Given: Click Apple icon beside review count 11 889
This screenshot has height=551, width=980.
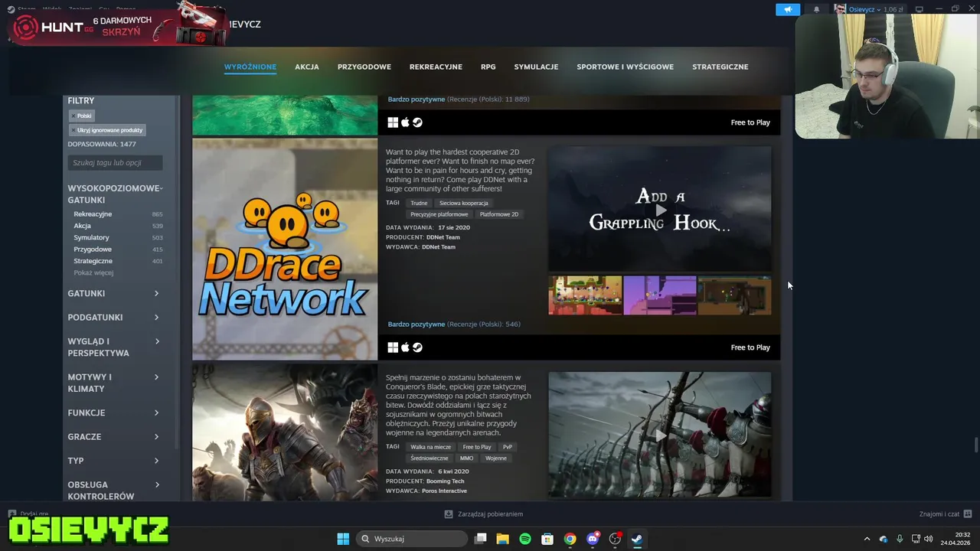Looking at the screenshot, I should 405,122.
